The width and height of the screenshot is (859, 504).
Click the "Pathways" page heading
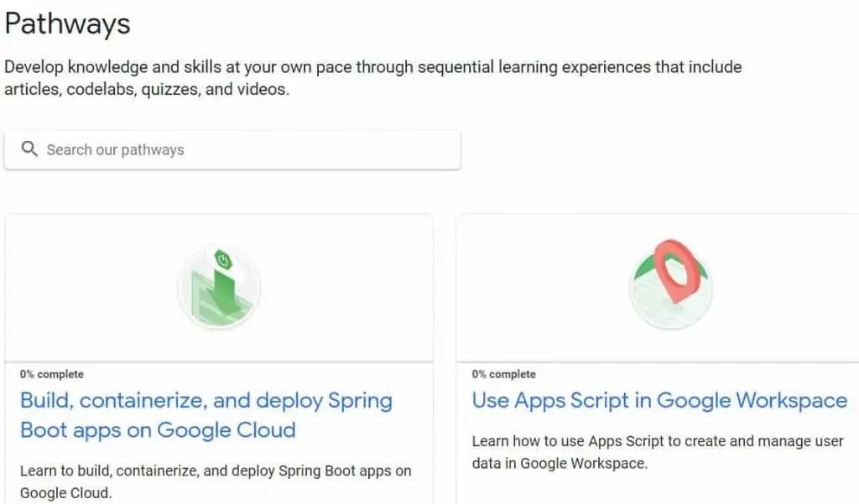[x=68, y=23]
